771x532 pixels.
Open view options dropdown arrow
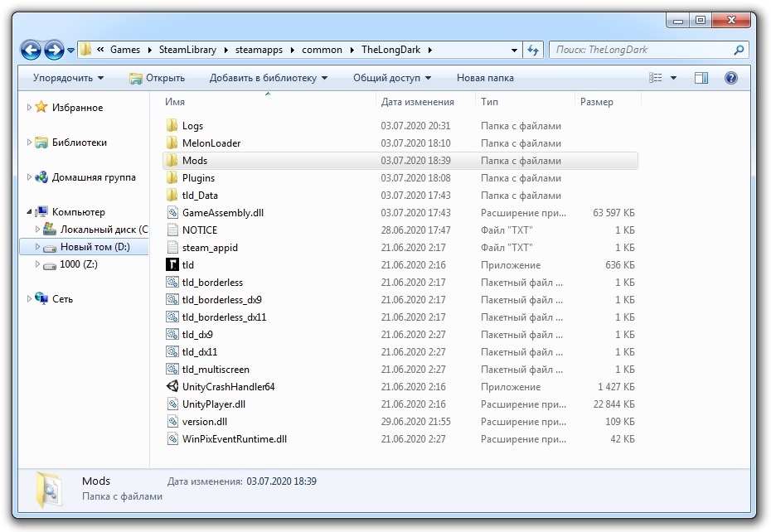click(x=674, y=78)
